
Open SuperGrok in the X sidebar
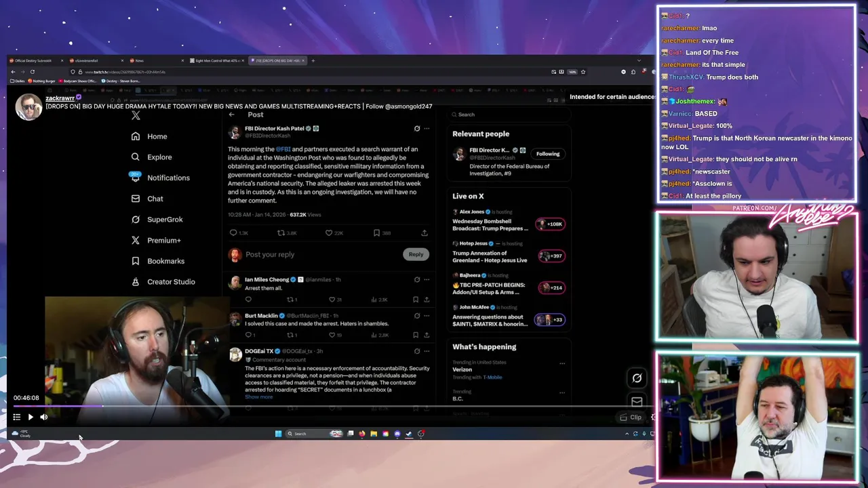(x=157, y=220)
